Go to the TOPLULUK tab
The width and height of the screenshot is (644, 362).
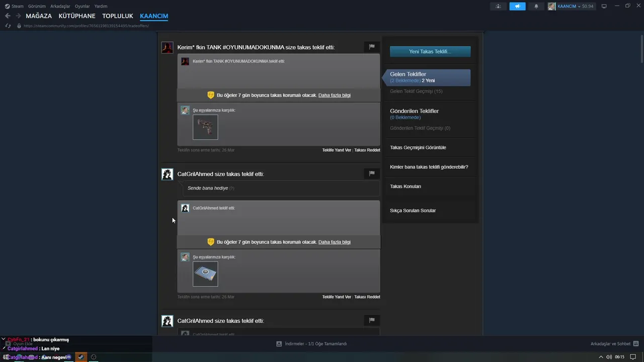(x=118, y=16)
